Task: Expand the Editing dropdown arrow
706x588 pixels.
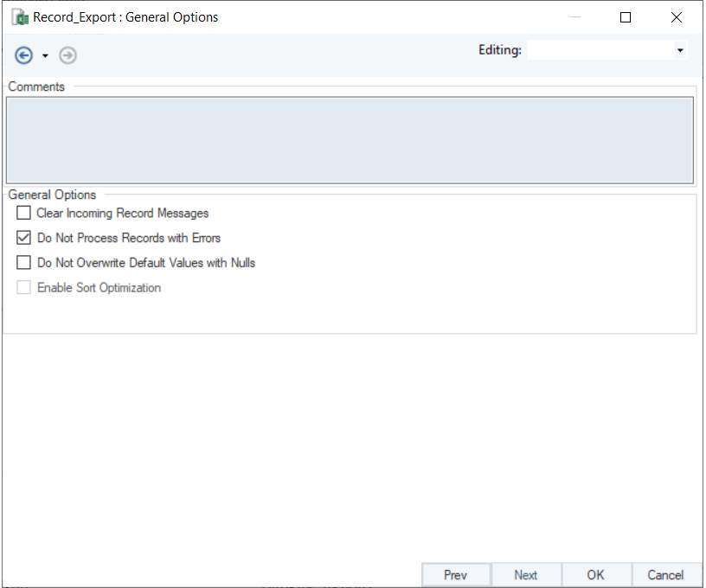Action: pyautogui.click(x=680, y=51)
